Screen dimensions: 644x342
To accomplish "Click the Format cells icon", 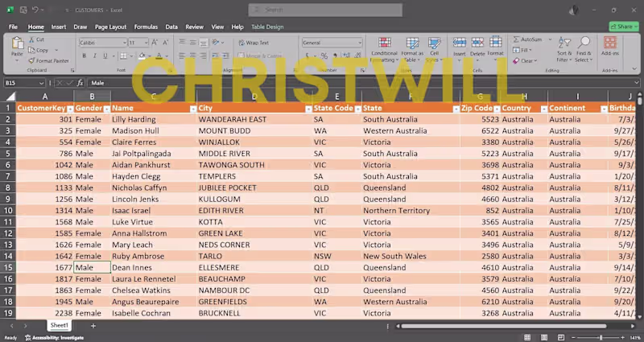I will coord(495,43).
